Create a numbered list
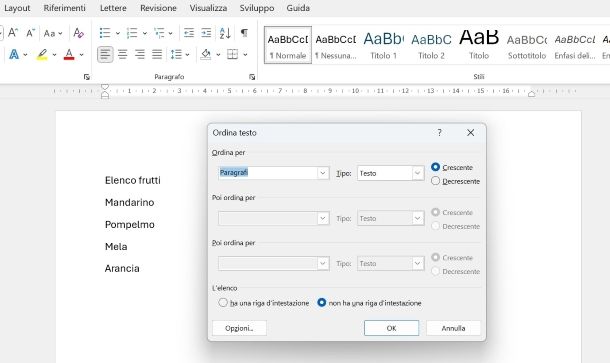The width and height of the screenshot is (610, 363). 132,33
